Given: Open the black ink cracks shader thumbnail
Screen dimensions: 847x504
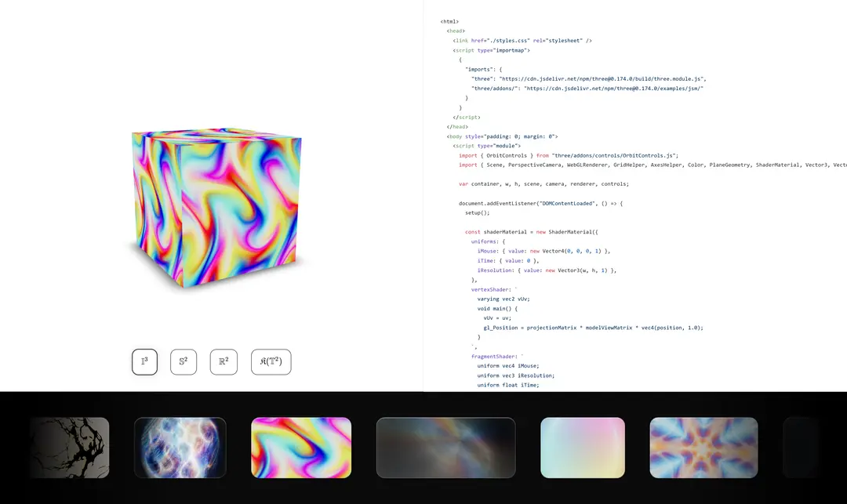Looking at the screenshot, I should click(x=70, y=448).
